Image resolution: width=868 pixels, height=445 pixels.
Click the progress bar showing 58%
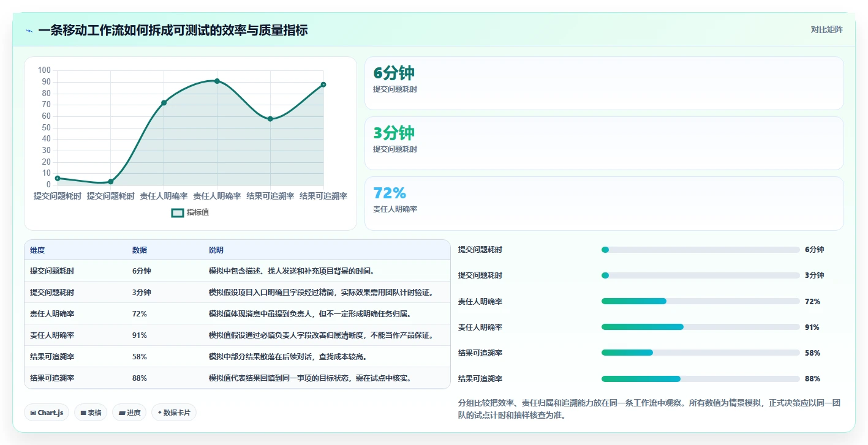pyautogui.click(x=701, y=353)
